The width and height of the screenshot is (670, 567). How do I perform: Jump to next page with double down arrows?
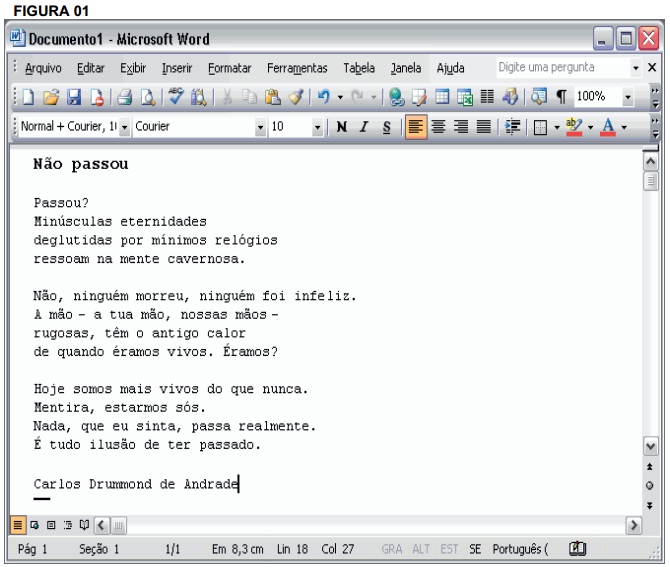pyautogui.click(x=649, y=505)
